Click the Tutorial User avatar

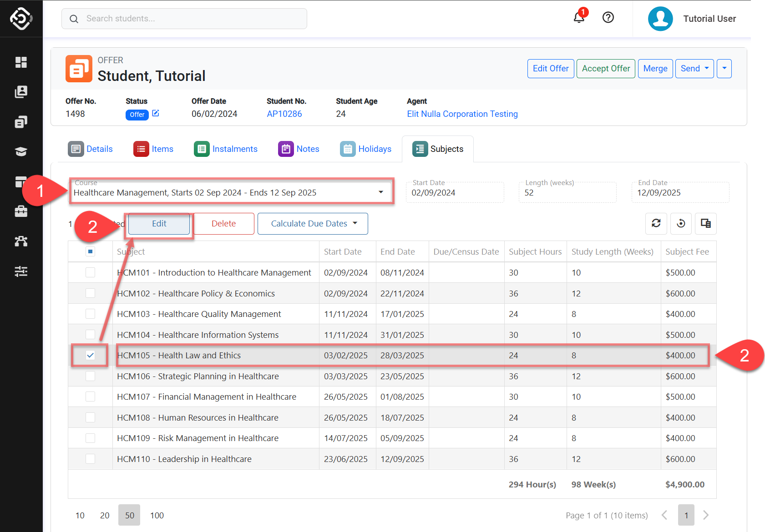[660, 19]
